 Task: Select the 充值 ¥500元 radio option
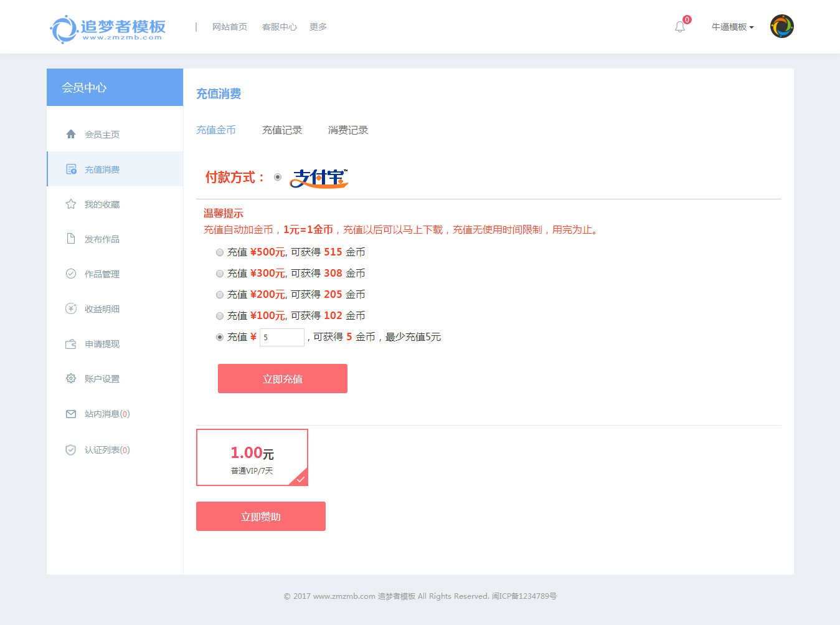pos(220,252)
